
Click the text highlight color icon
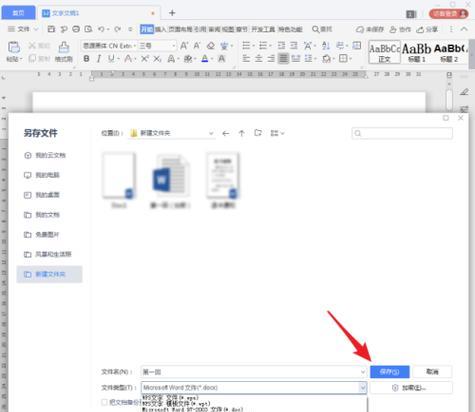coord(188,59)
